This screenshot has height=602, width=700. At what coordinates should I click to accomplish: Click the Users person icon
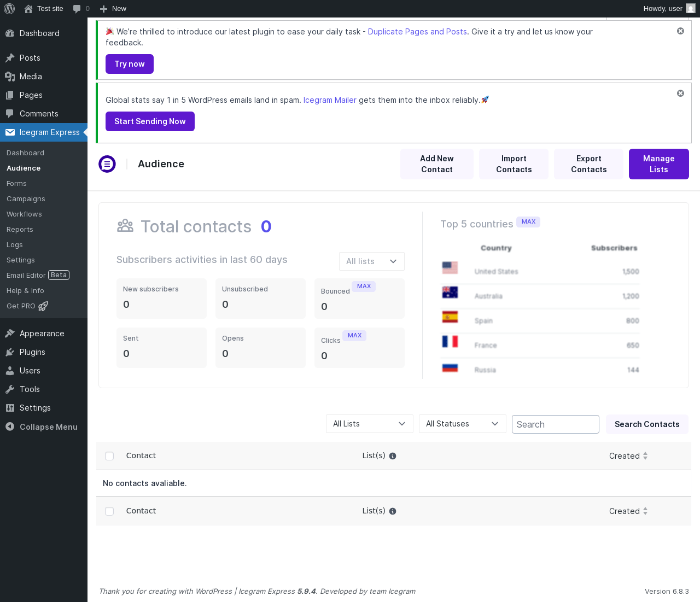coord(10,371)
